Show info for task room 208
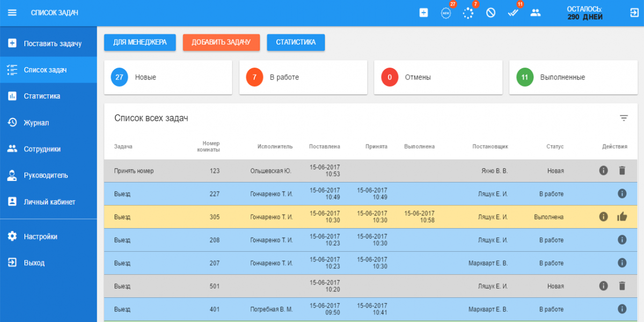The image size is (644, 322). pyautogui.click(x=622, y=240)
